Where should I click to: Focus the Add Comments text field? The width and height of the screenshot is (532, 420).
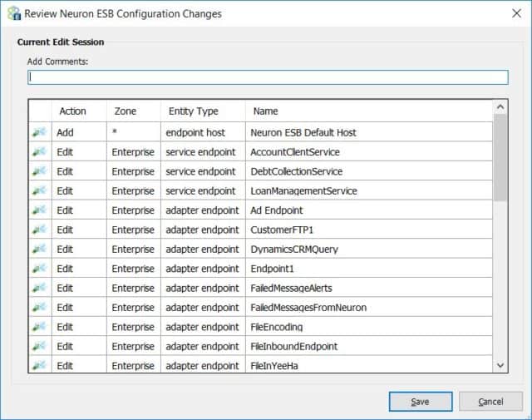[x=268, y=77]
